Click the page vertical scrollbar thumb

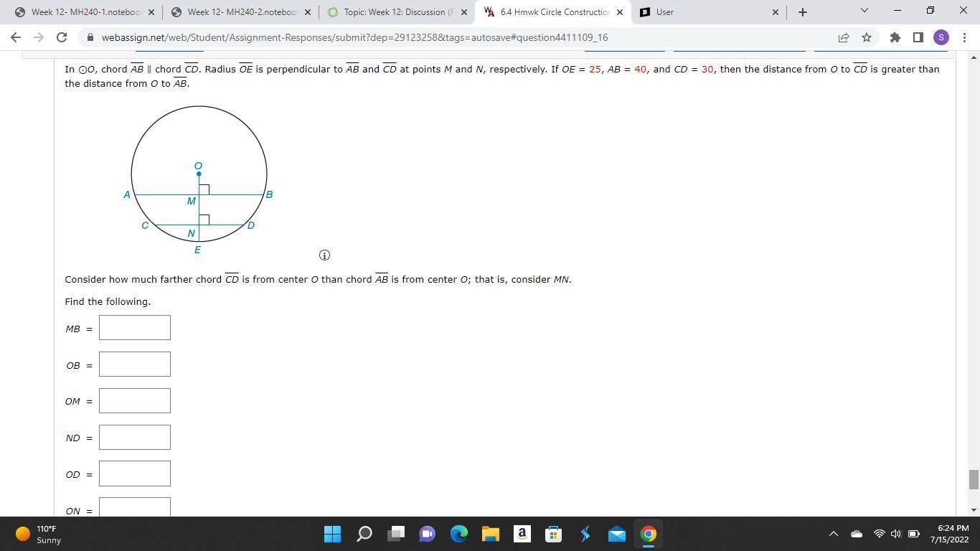[974, 479]
